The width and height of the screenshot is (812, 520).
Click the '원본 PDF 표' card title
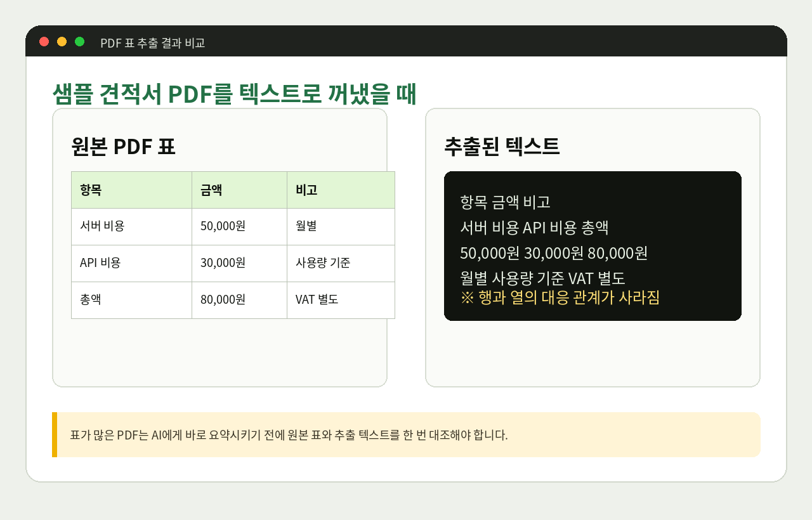[123, 146]
